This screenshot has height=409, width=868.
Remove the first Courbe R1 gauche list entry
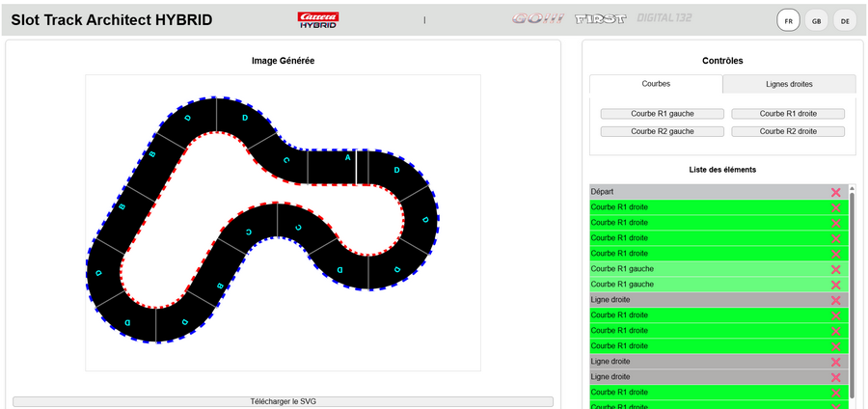pyautogui.click(x=835, y=270)
